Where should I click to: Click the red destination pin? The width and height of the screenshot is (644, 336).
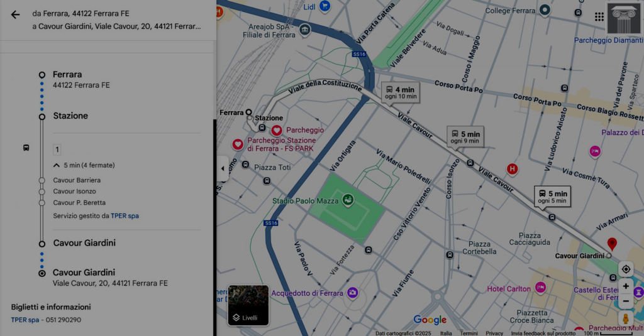click(x=612, y=244)
